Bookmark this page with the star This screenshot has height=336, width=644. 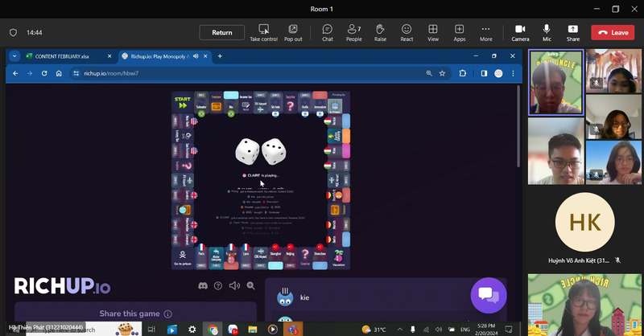pos(442,73)
